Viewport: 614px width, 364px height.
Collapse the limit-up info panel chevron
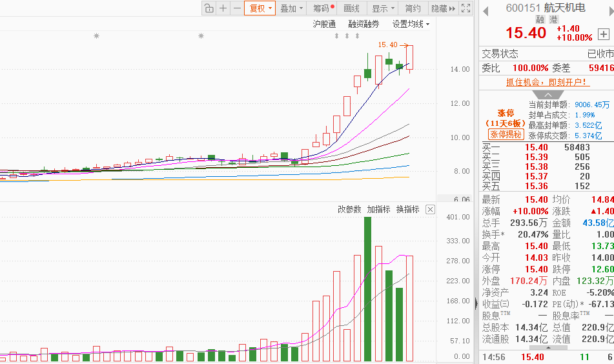coord(548,95)
